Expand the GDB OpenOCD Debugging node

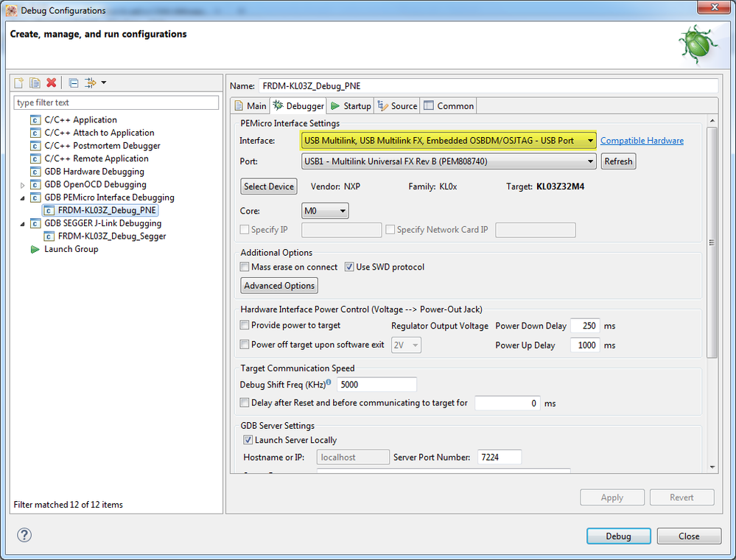pos(23,185)
